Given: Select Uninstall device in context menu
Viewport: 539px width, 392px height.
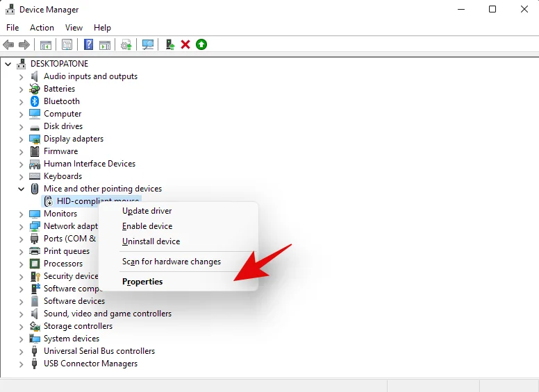Looking at the screenshot, I should point(151,241).
